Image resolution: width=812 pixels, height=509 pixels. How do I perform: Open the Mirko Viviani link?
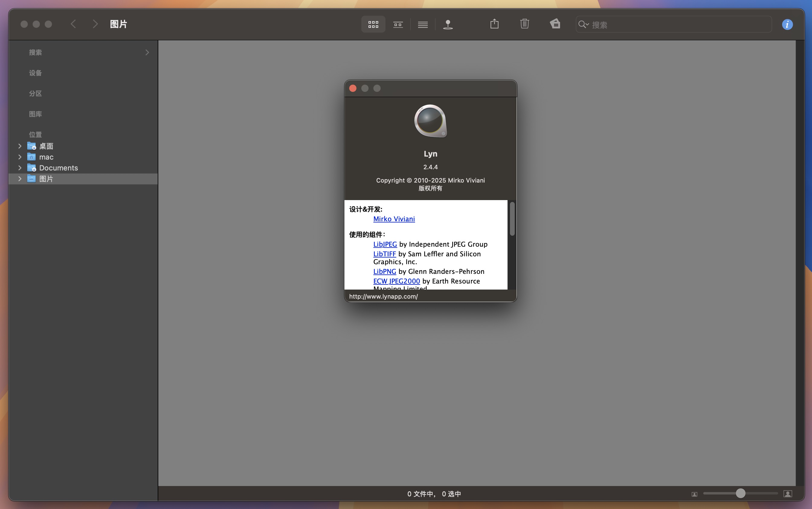click(394, 219)
